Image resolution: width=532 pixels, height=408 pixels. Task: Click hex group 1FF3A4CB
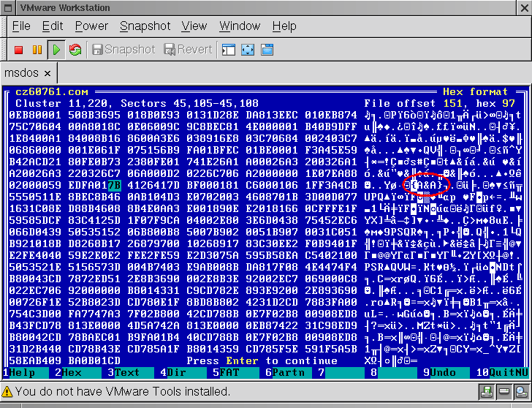(331, 185)
